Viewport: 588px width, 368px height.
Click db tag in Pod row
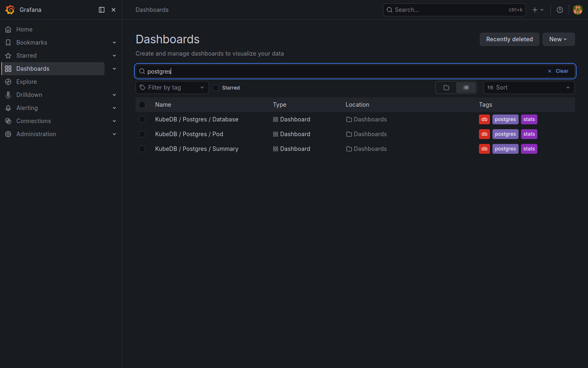click(484, 134)
